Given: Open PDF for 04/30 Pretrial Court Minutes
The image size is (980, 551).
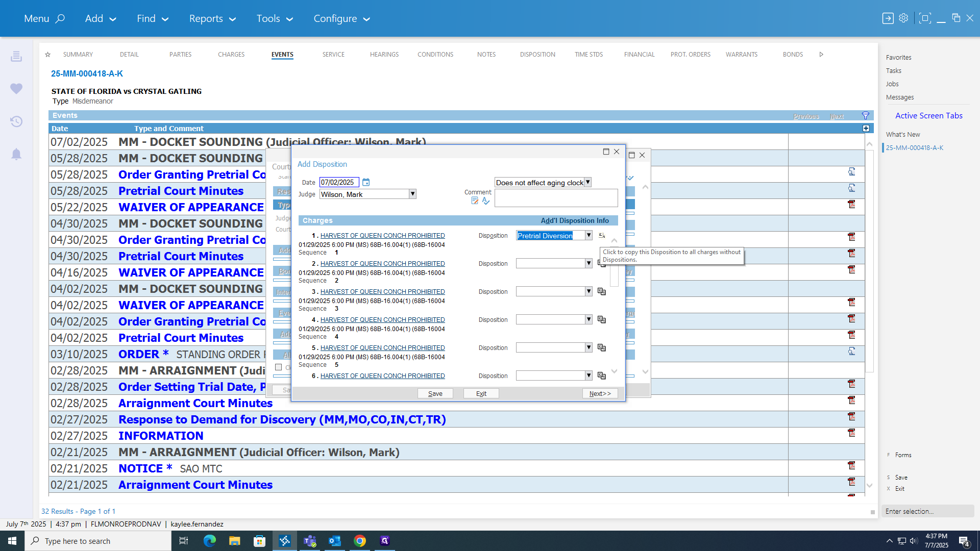Looking at the screenshot, I should 851,254.
